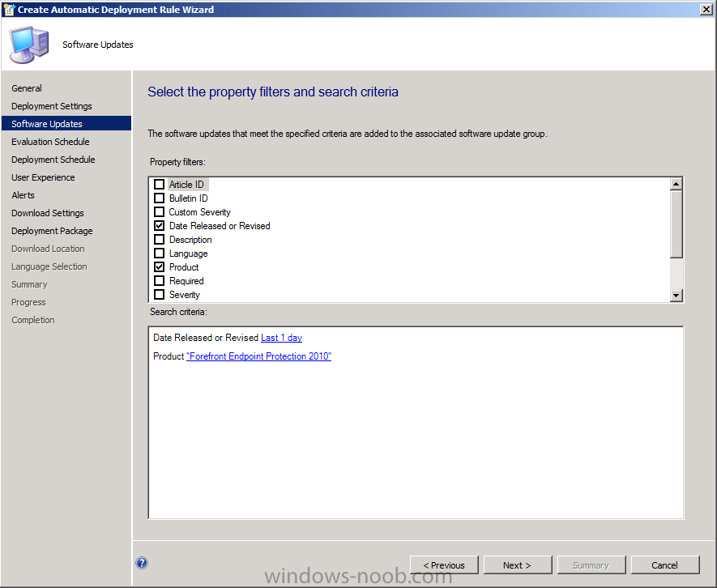Screen dimensions: 717x588
Task: Enable the Article ID filter checkbox
Action: [159, 185]
